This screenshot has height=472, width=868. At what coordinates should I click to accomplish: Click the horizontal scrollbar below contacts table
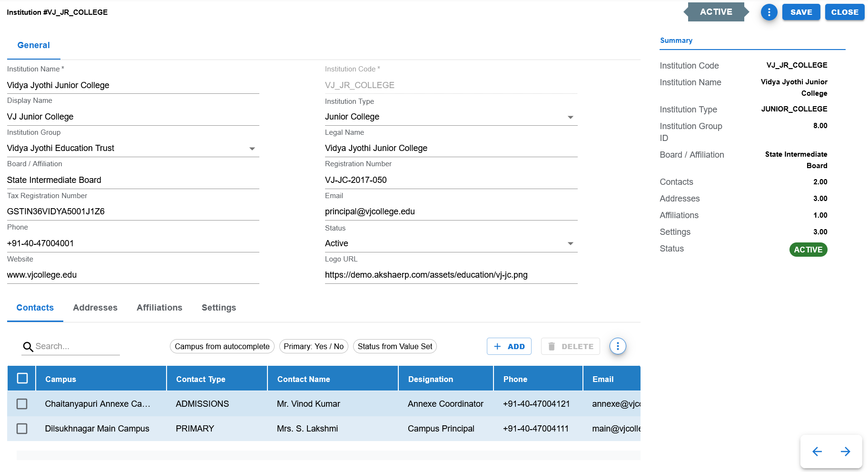(328, 455)
